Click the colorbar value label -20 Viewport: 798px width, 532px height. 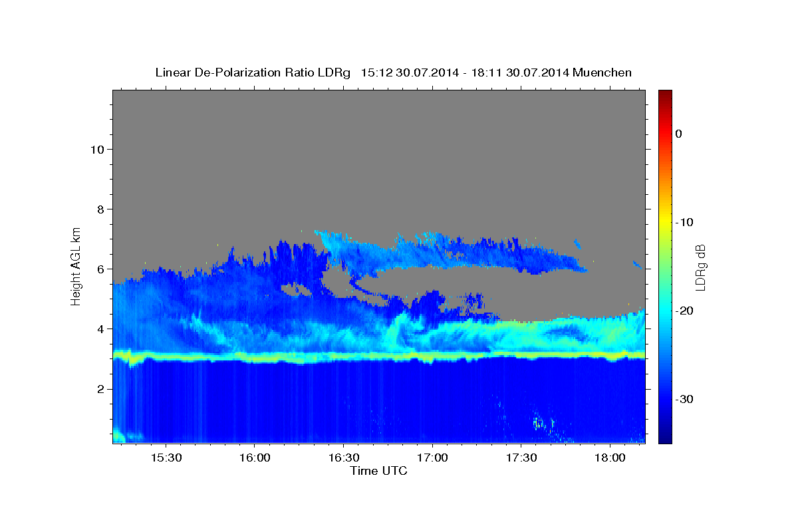click(685, 311)
